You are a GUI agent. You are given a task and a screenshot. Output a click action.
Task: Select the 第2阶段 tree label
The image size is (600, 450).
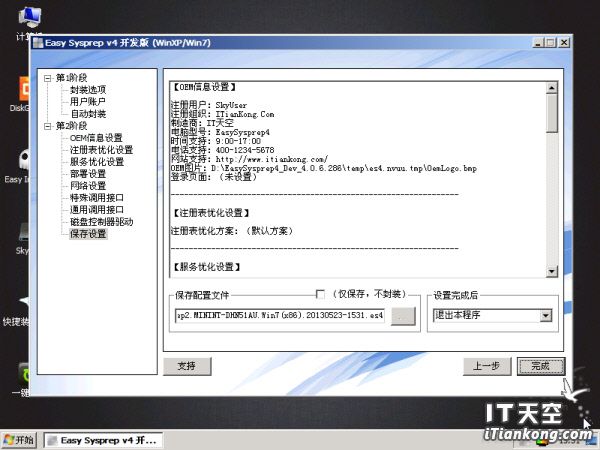coord(72,126)
